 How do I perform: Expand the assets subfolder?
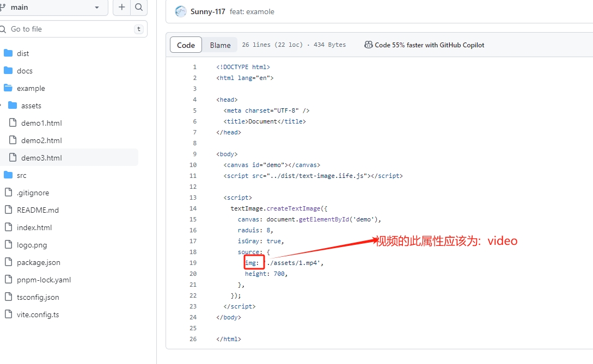pyautogui.click(x=31, y=106)
